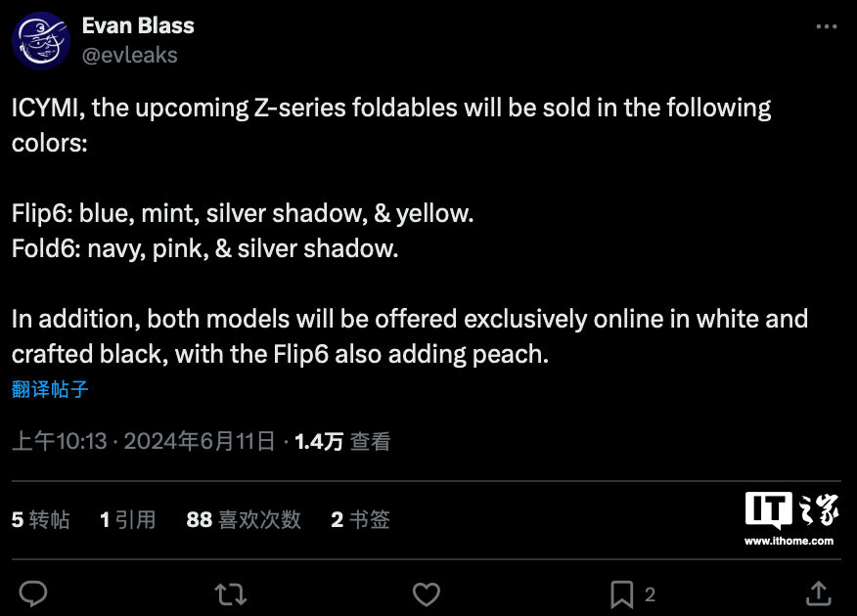857x616 pixels.
Task: Open the @evleaks handle link
Action: coord(130,55)
